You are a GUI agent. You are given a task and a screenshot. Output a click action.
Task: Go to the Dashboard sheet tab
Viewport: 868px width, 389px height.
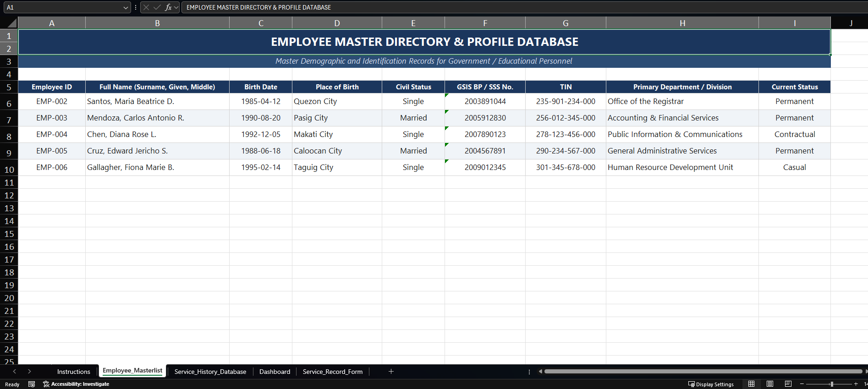[275, 372]
